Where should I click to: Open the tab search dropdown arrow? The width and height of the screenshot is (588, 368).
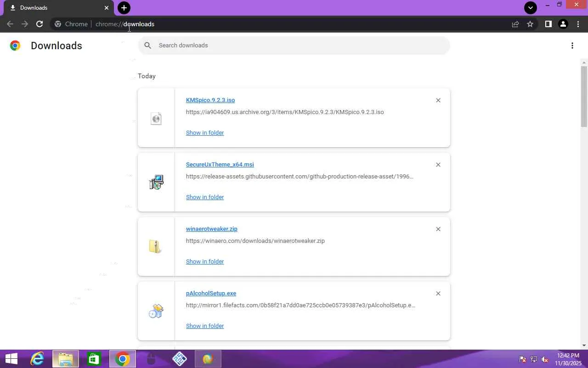531,7
